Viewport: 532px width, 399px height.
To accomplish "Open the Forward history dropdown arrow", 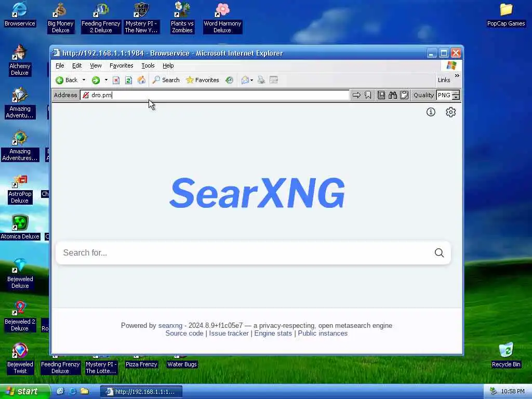I will tap(106, 80).
